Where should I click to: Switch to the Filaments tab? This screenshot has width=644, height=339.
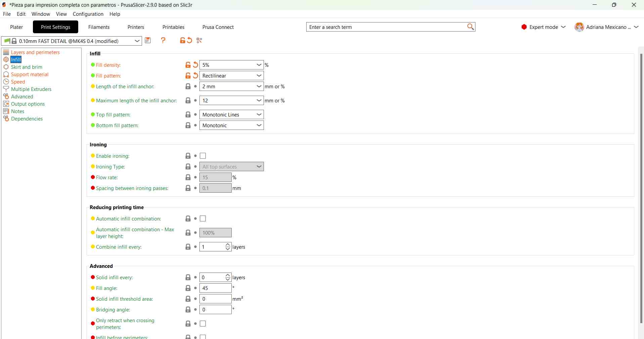tap(99, 27)
